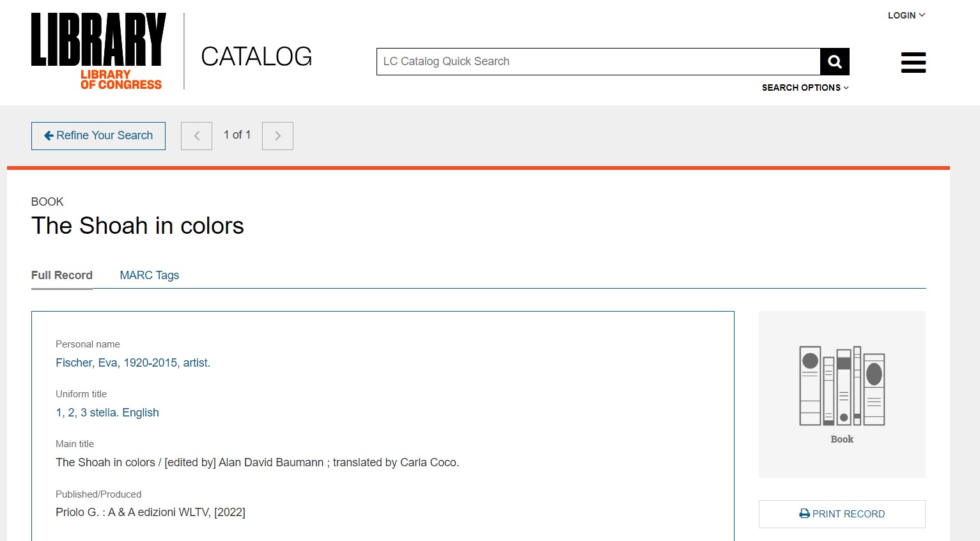Open the Fischer, Eva author link
The width and height of the screenshot is (980, 541).
coord(133,363)
